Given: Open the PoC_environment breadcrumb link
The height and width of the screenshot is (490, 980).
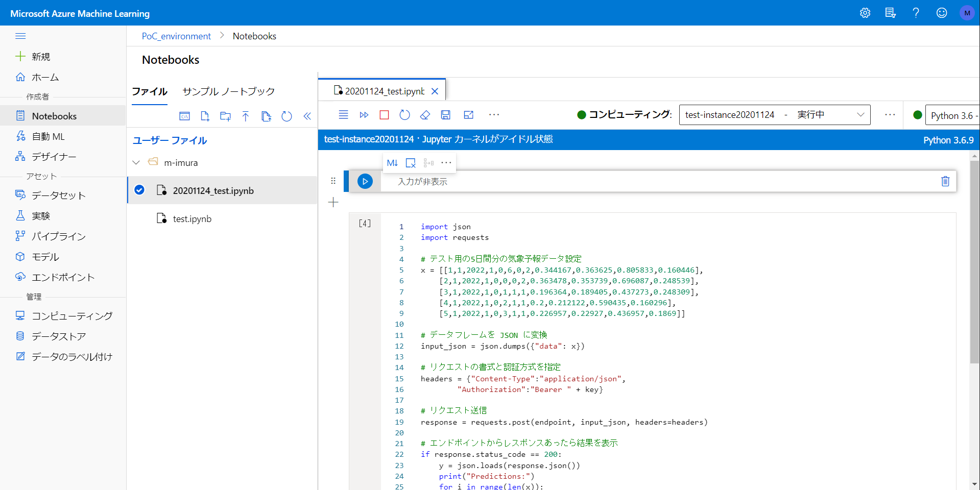Looking at the screenshot, I should coord(176,36).
